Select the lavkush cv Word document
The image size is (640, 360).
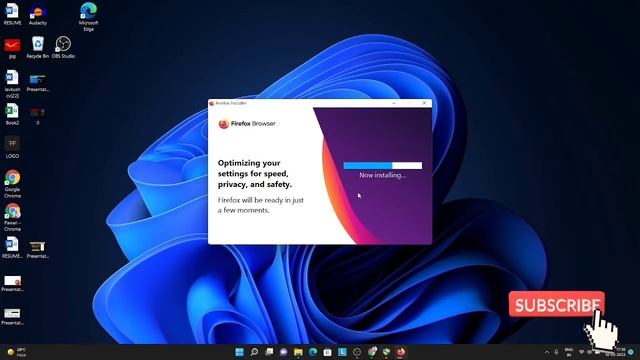click(12, 84)
